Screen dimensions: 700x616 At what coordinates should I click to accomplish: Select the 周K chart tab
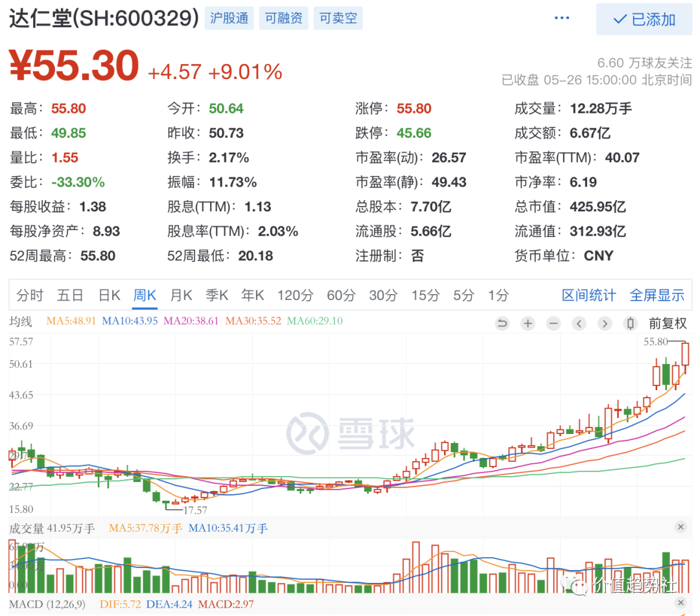pos(145,295)
